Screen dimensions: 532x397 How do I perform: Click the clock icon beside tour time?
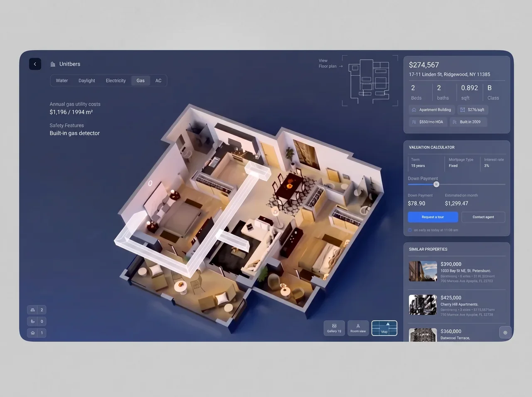410,230
